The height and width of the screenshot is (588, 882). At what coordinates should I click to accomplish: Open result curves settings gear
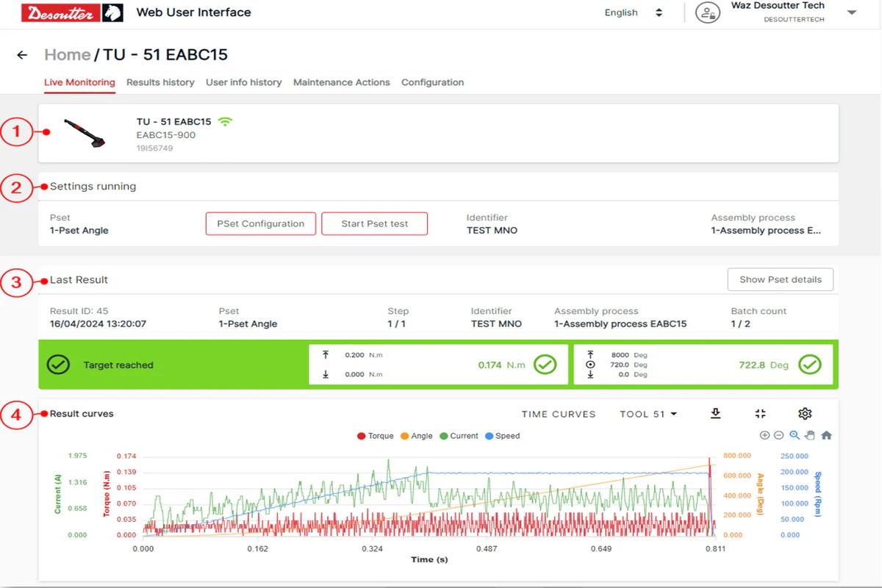(805, 414)
